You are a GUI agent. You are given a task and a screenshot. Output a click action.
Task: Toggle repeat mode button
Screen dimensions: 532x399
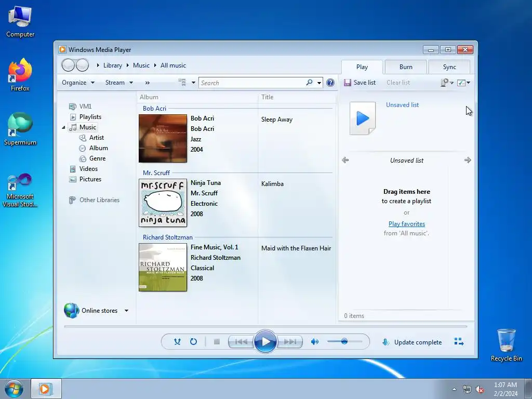point(193,342)
